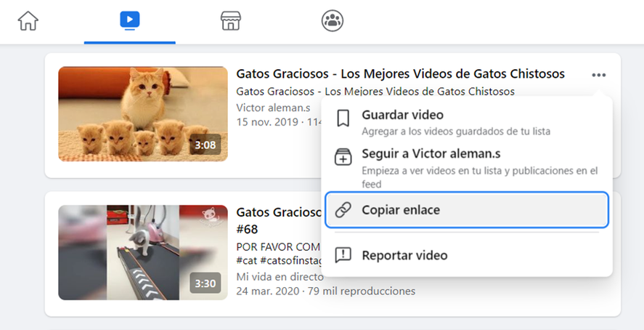Screen dimensions: 644x330
Task: Select Guardar video from the menu
Action: 467,122
